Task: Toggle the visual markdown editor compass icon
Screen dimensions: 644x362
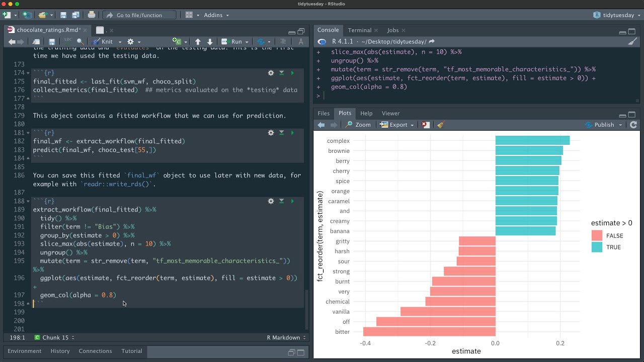Action: (x=301, y=42)
